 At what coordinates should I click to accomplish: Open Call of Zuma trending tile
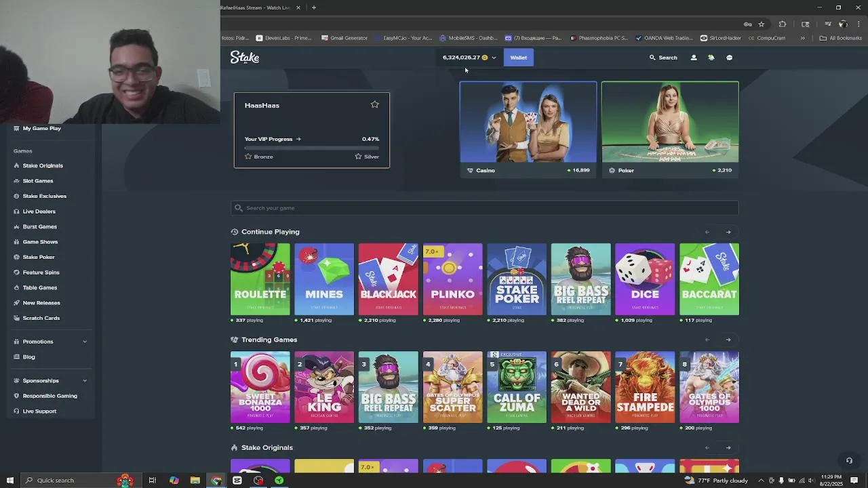pyautogui.click(x=517, y=387)
